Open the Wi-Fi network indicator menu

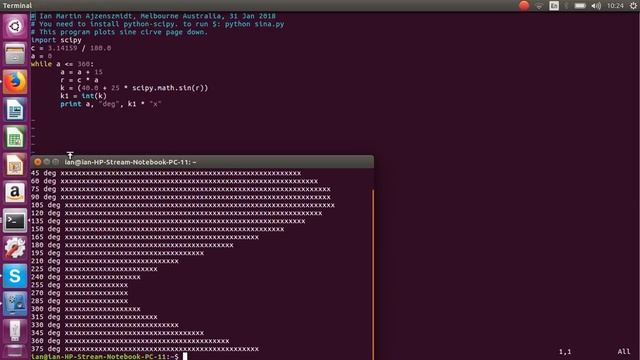(x=539, y=6)
